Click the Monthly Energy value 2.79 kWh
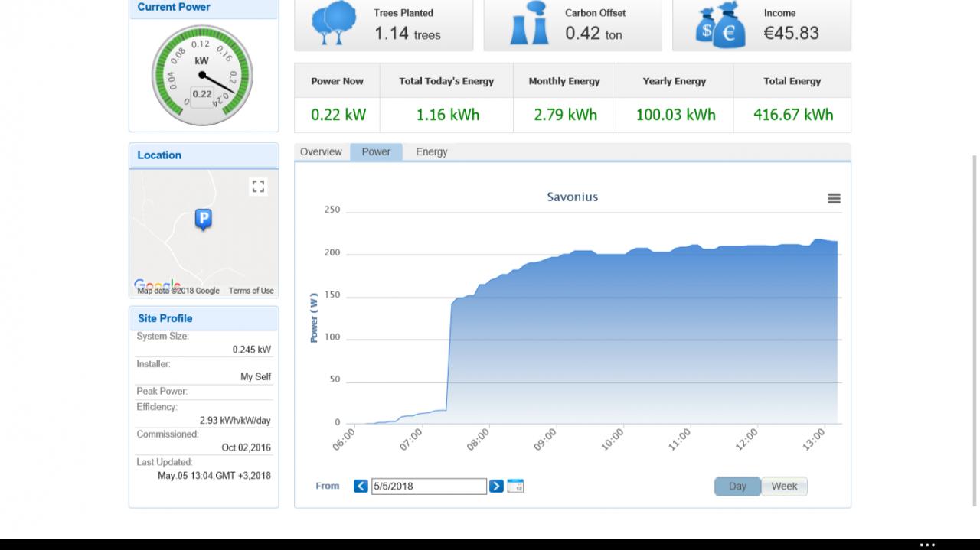The width and height of the screenshot is (980, 550). tap(566, 115)
